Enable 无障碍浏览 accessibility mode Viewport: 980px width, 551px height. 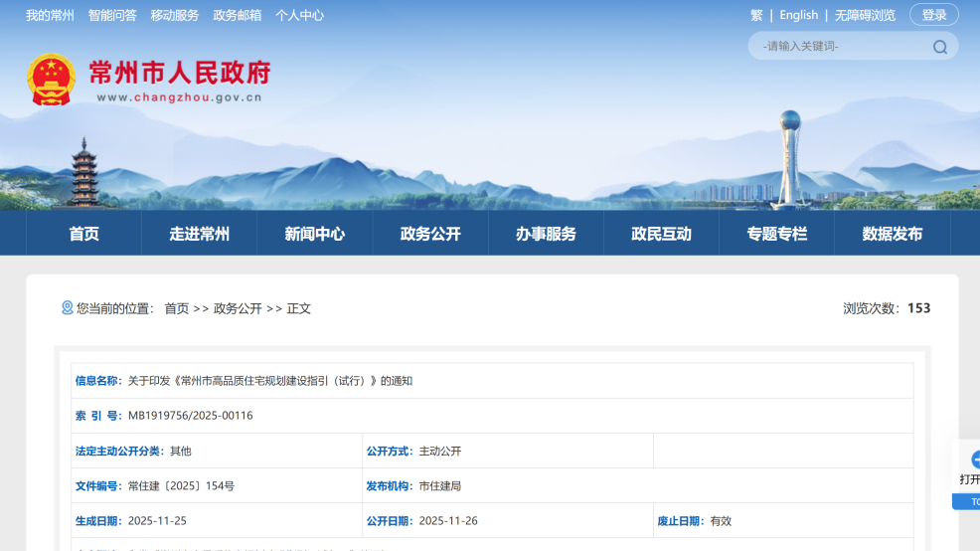[865, 15]
